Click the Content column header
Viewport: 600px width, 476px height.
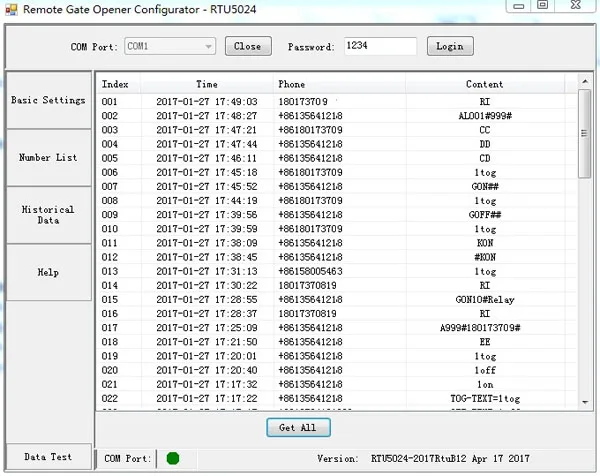click(485, 84)
